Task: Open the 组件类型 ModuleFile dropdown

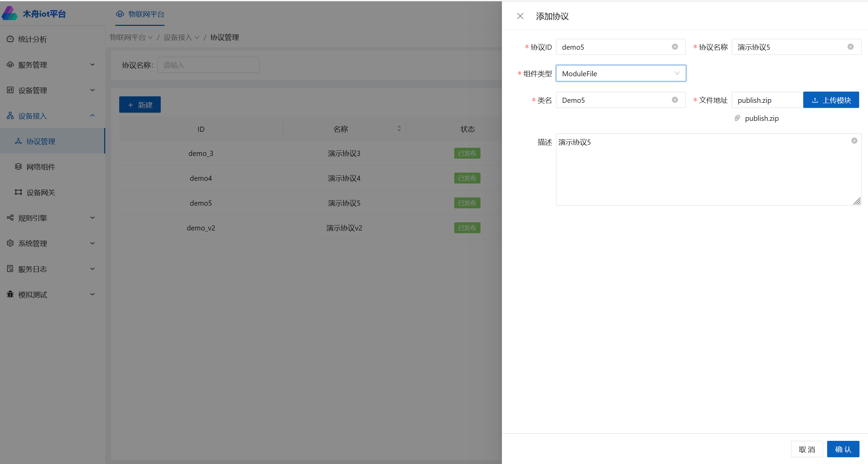Action: (620, 74)
